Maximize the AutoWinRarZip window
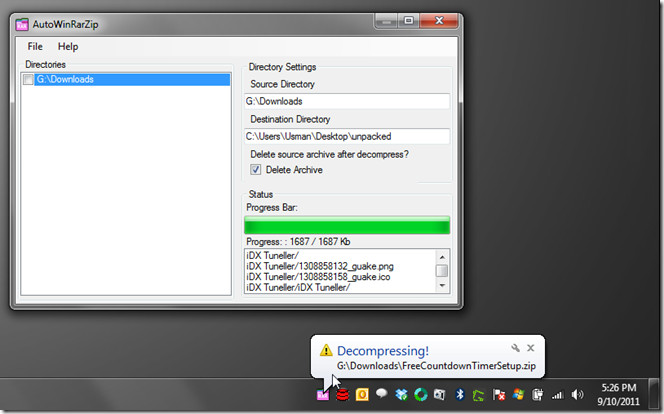The height and width of the screenshot is (414, 664). point(409,21)
